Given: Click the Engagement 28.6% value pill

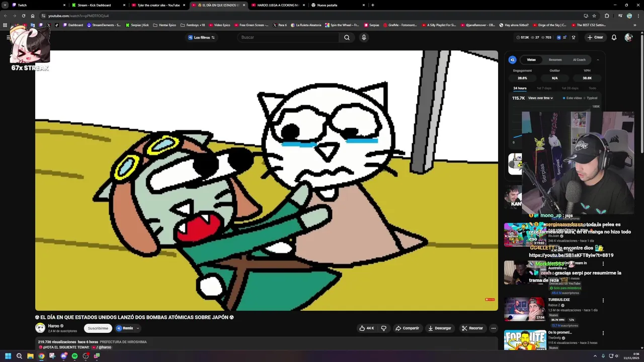Looking at the screenshot, I should (522, 78).
